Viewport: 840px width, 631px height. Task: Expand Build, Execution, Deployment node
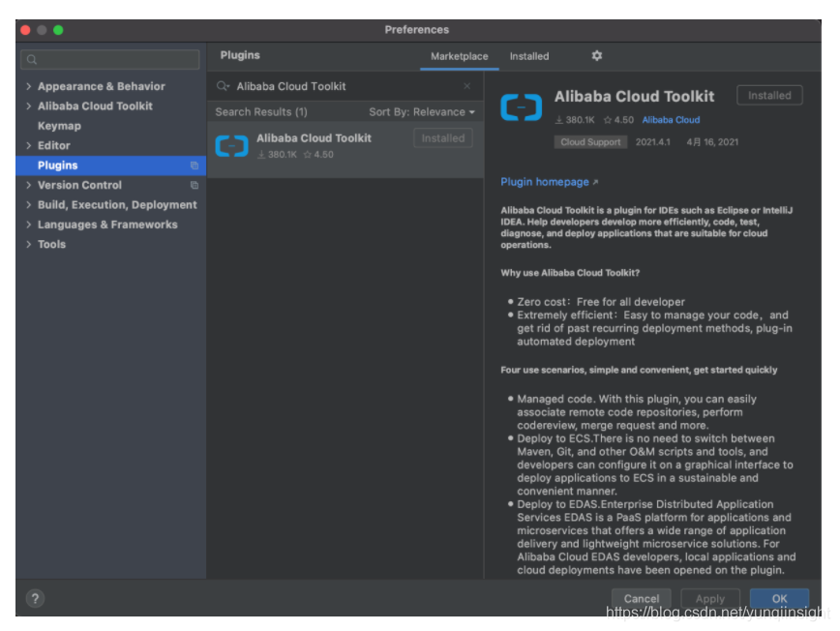coord(29,205)
